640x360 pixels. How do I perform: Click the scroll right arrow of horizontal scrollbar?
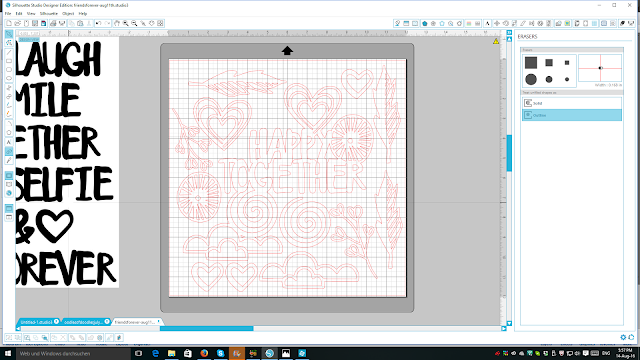(x=504, y=328)
